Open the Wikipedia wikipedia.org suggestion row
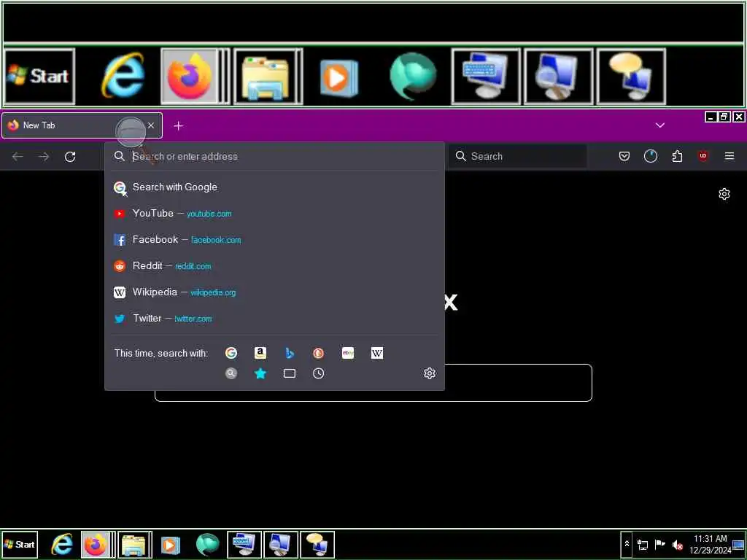The height and width of the screenshot is (560, 747). click(x=274, y=292)
